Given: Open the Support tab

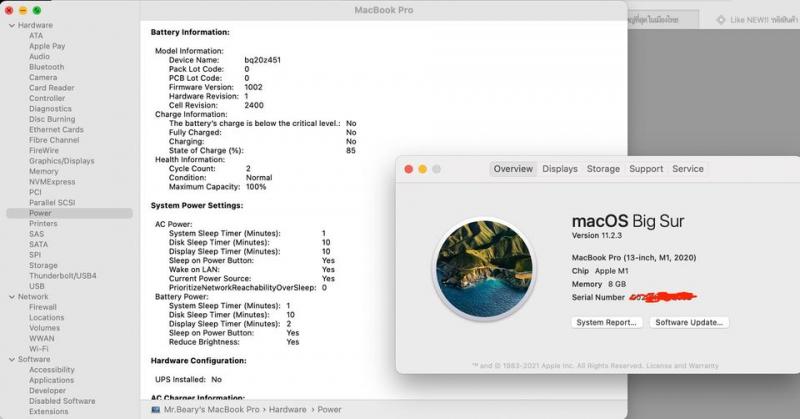Looking at the screenshot, I should click(646, 169).
